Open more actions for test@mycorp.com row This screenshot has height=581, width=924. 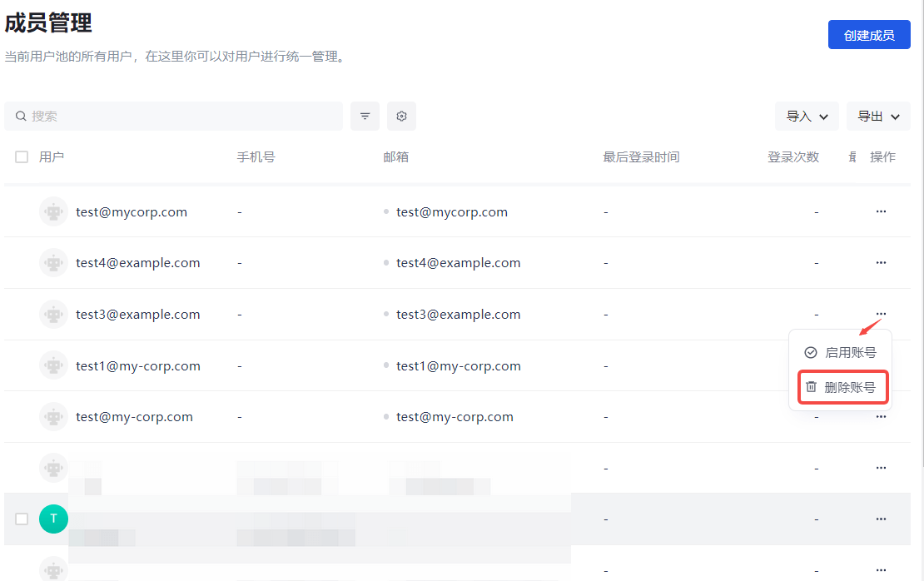pyautogui.click(x=881, y=211)
